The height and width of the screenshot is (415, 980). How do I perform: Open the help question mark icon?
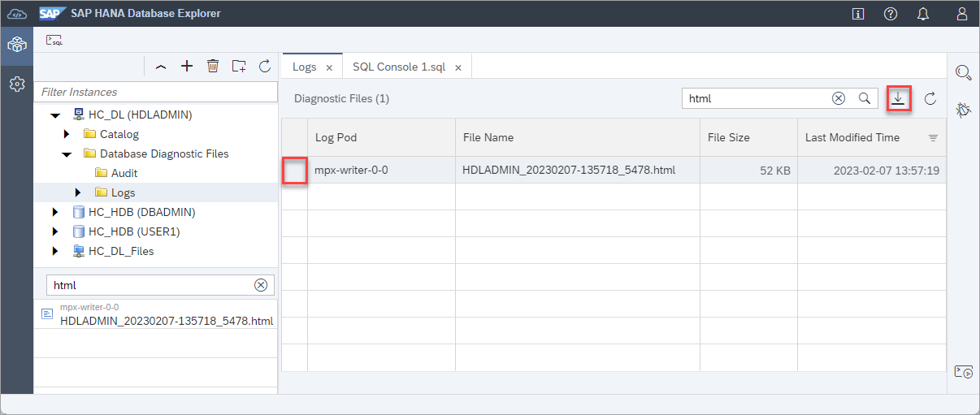click(x=891, y=14)
